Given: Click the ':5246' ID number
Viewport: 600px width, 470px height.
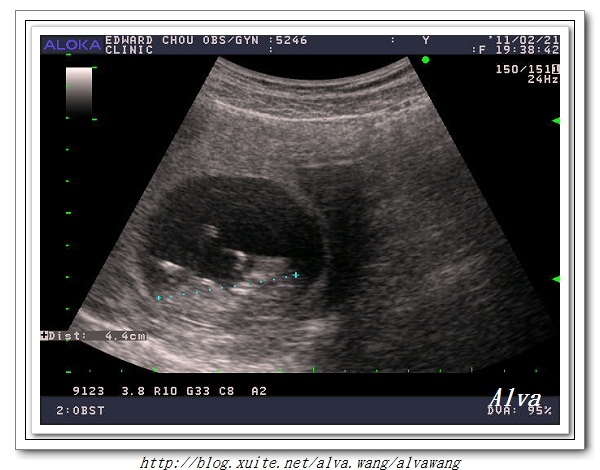Looking at the screenshot, I should point(288,40).
